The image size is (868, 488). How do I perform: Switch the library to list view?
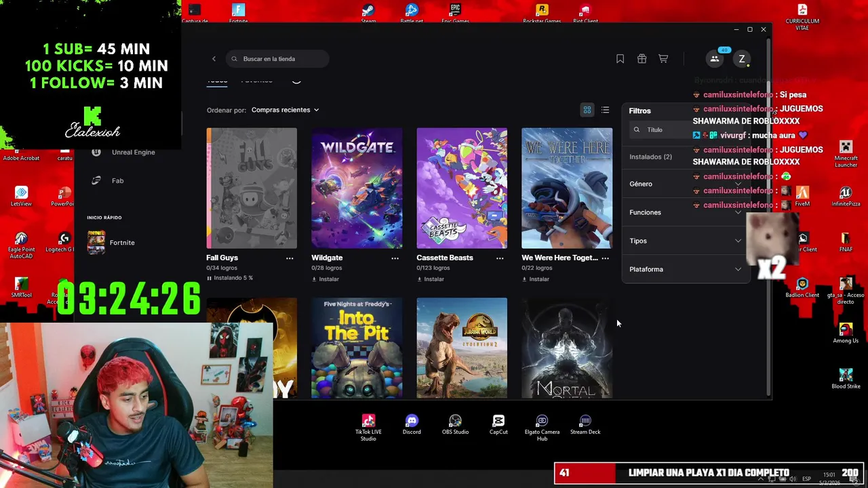click(605, 110)
